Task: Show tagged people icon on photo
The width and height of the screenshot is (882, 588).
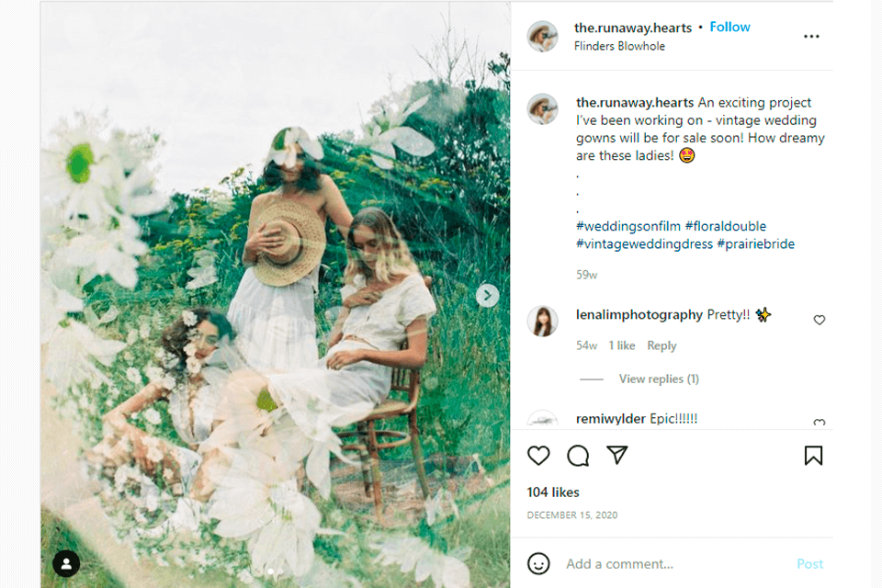Action: (x=66, y=563)
